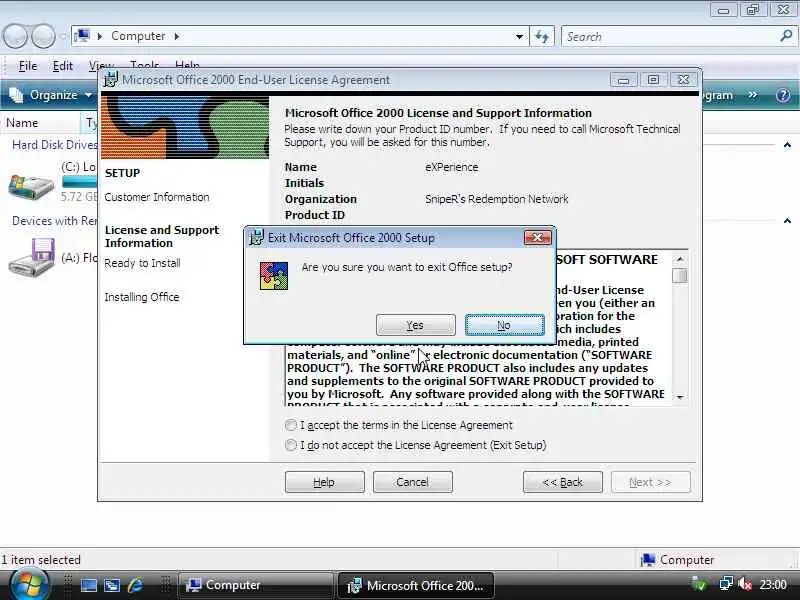Screen dimensions: 800x600
Task: Choose No in the exit setup dialog
Action: [x=504, y=325]
